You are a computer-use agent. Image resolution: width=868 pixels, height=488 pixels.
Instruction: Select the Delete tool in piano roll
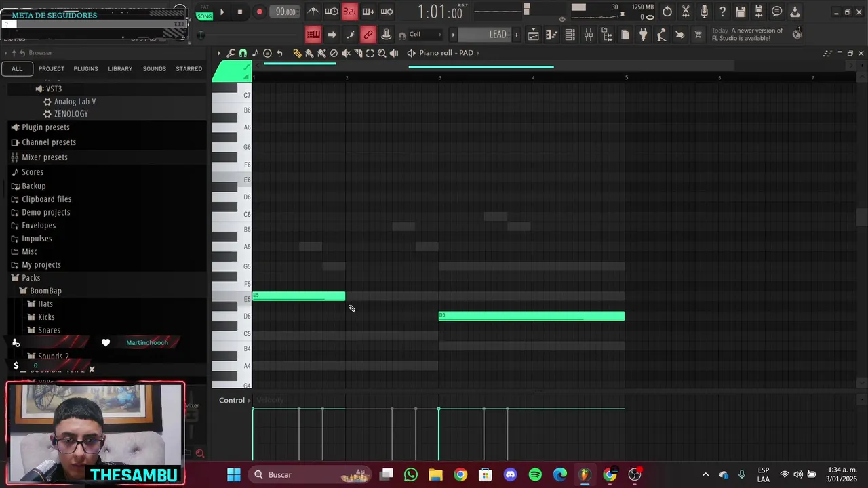pyautogui.click(x=334, y=53)
